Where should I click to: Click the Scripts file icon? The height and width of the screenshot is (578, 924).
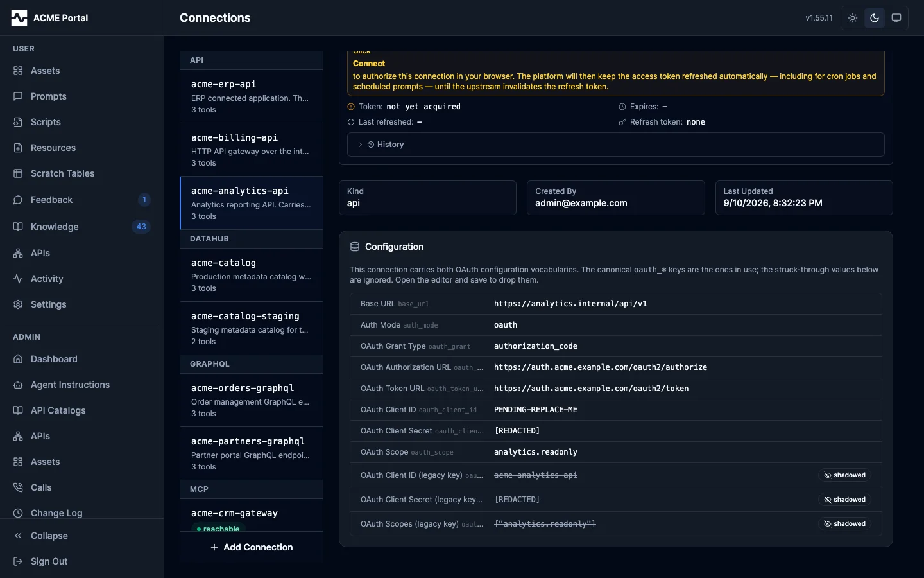pyautogui.click(x=18, y=122)
